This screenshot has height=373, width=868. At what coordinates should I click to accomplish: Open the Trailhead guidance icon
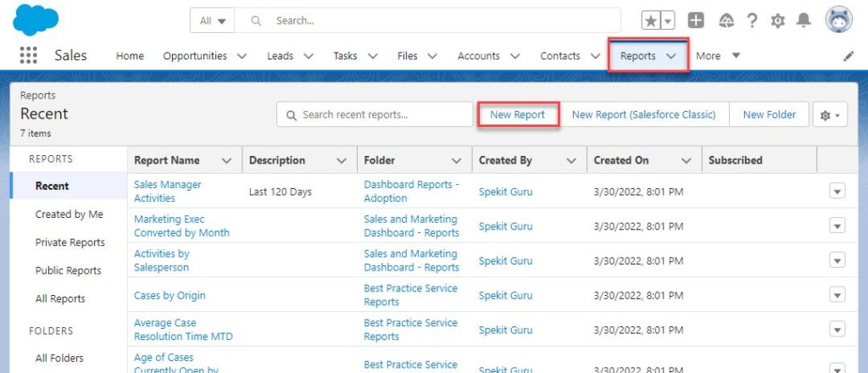726,20
